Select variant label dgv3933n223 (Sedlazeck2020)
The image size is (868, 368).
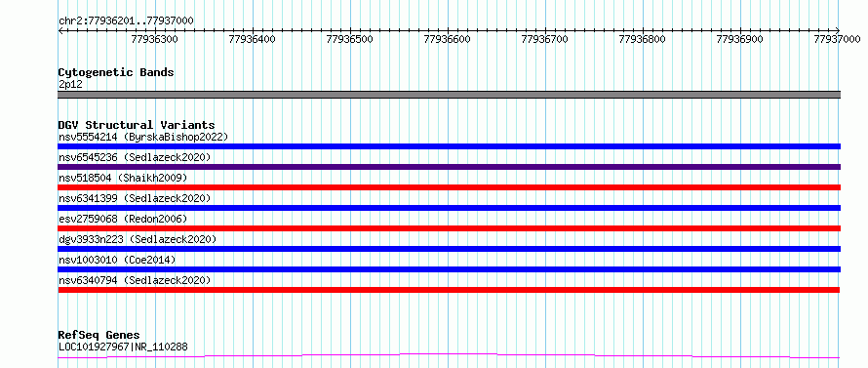click(138, 239)
